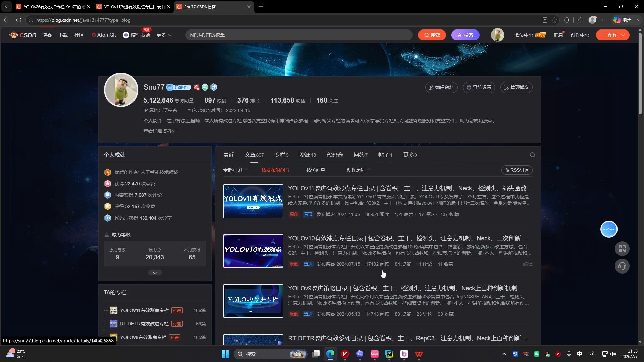Open YOLOv9改进策略目录 article title
This screenshot has width=644, height=362.
point(402,288)
